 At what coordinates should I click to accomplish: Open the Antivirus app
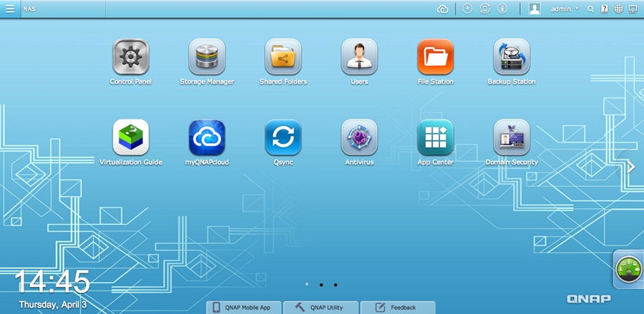click(358, 137)
